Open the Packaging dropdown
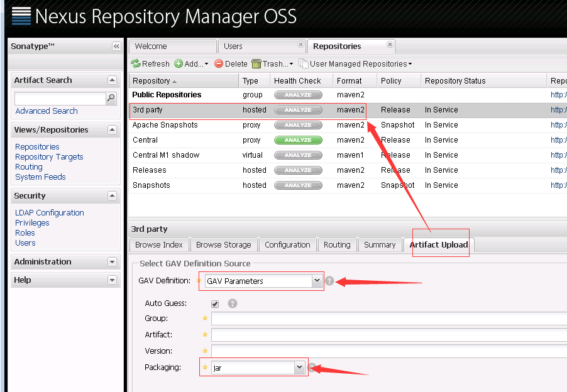 pos(299,367)
